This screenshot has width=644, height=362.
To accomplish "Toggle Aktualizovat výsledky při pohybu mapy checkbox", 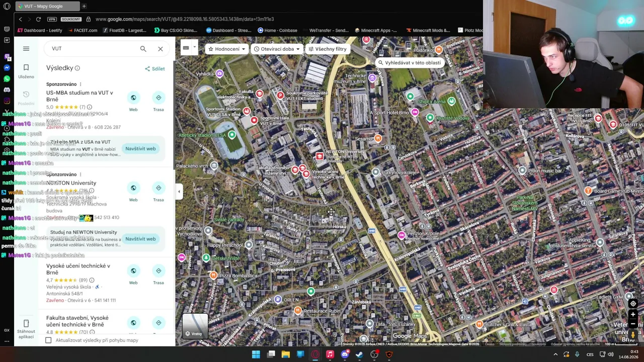I will tap(48, 340).
